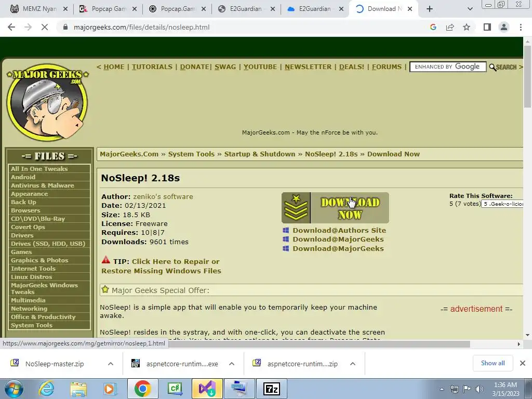Open Chrome three-dot menu
The width and height of the screenshot is (532, 399).
click(x=521, y=27)
